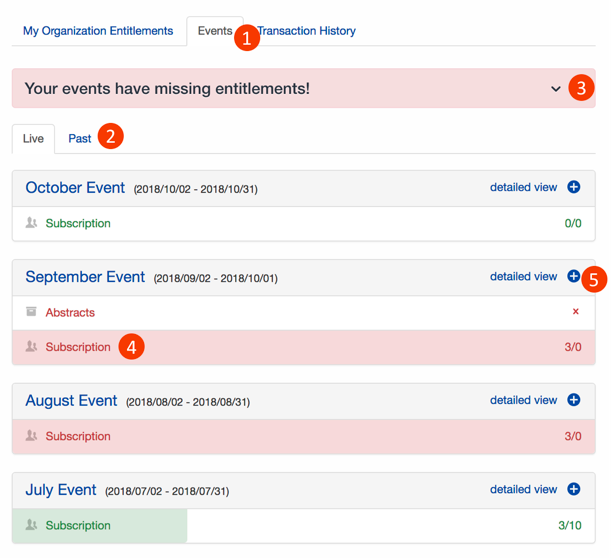Expand July Event using its plus icon
Viewport: 612px width, 558px height.
click(x=573, y=489)
